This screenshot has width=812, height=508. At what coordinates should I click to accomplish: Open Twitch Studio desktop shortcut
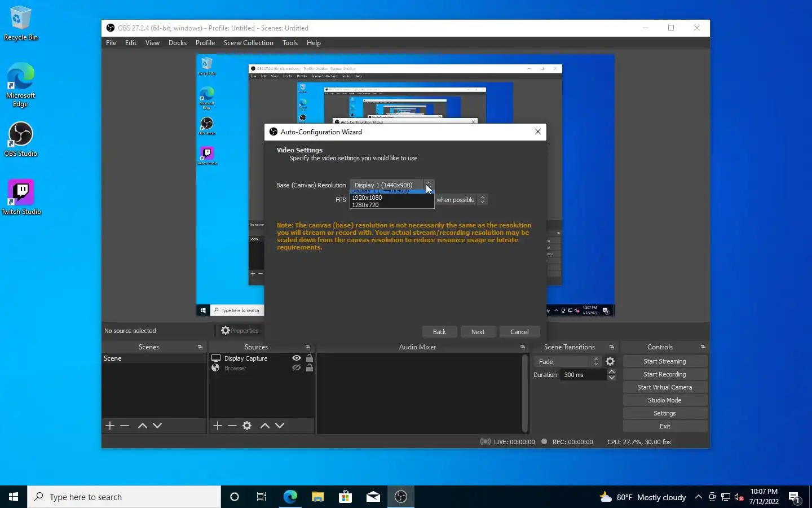click(x=21, y=198)
